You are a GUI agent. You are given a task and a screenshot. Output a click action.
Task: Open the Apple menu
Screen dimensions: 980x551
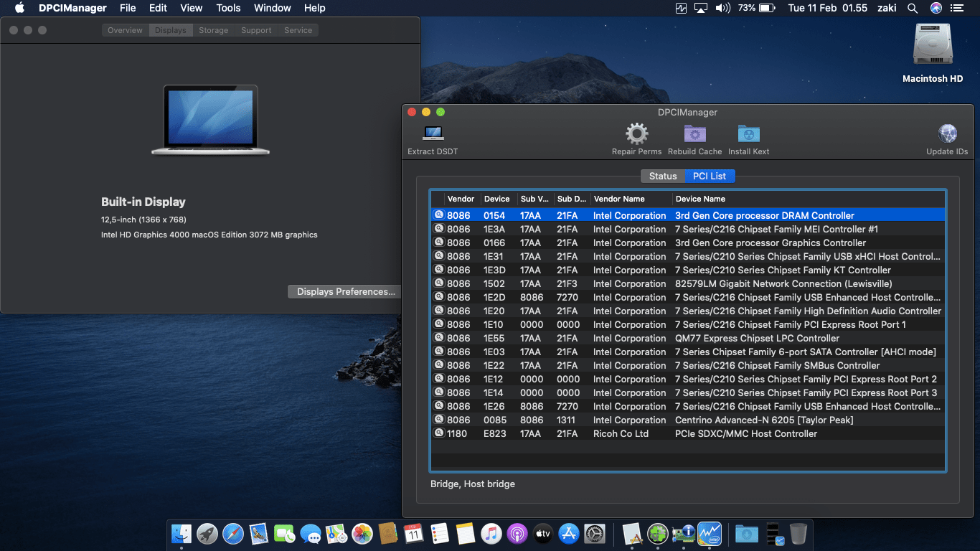pyautogui.click(x=19, y=9)
